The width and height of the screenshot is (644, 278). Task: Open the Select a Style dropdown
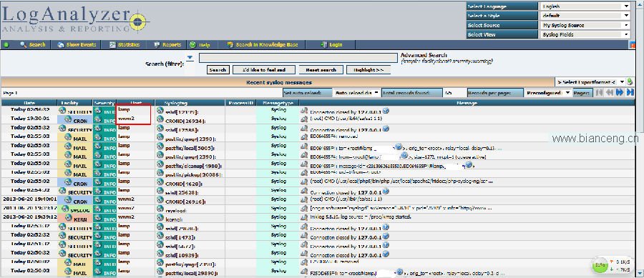585,16
